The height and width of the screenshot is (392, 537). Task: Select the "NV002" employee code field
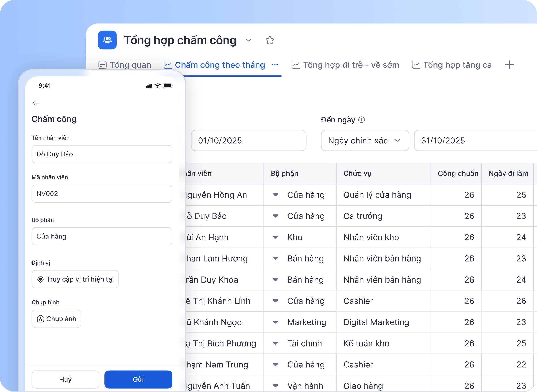coord(102,194)
